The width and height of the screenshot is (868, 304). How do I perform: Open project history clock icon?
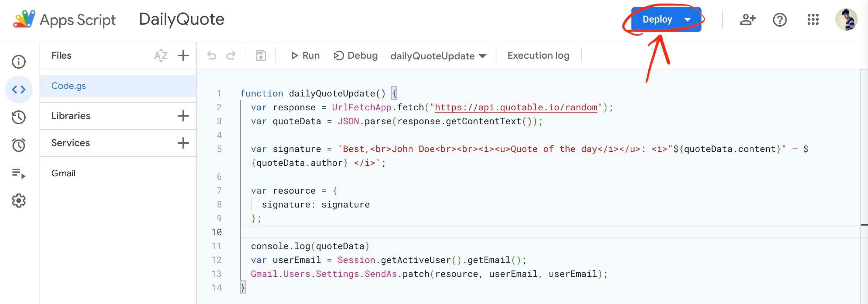coord(19,117)
